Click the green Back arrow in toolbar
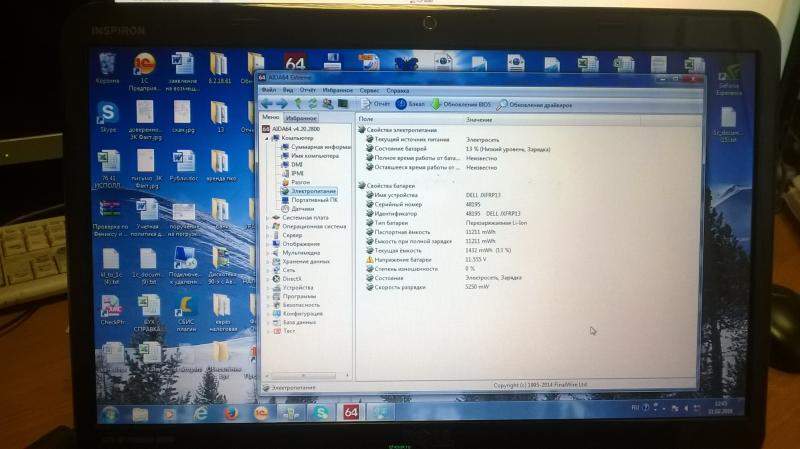Viewport: 800px width, 449px height. pos(267,103)
